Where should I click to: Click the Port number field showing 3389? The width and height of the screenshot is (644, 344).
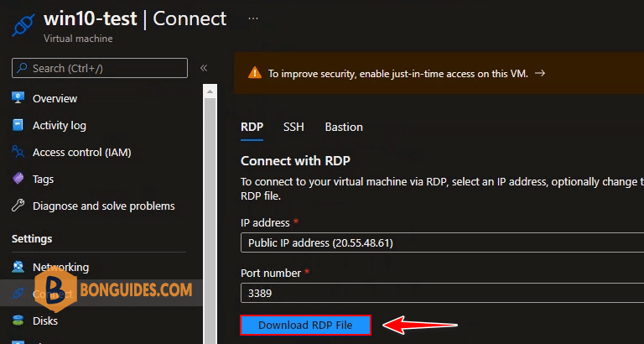click(442, 293)
